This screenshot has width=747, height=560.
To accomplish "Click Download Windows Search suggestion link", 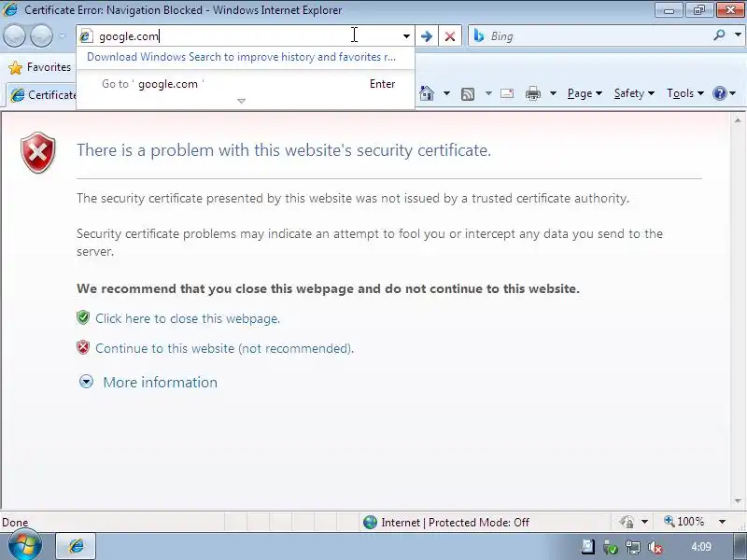I will coord(241,57).
